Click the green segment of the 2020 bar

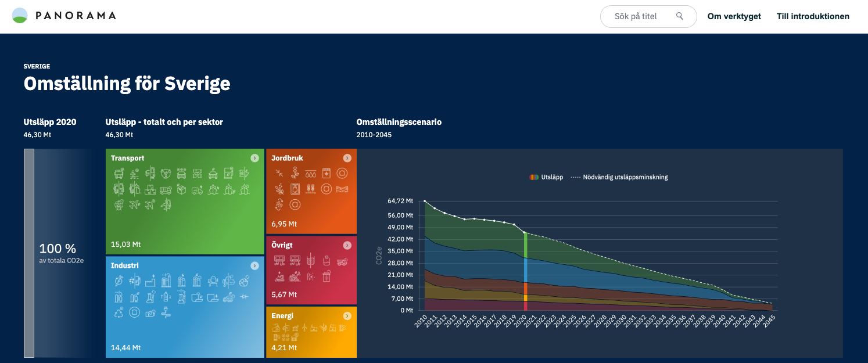(525, 245)
